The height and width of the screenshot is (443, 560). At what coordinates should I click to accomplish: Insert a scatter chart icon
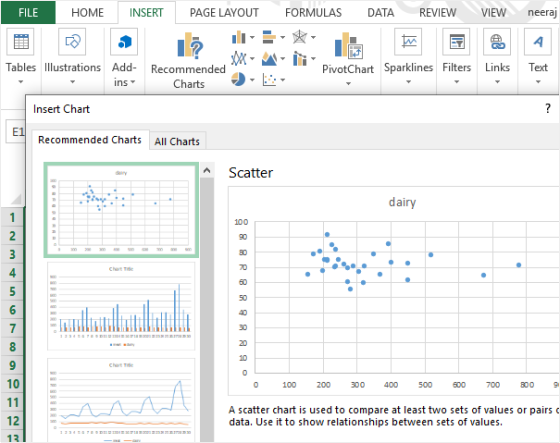pyautogui.click(x=269, y=79)
